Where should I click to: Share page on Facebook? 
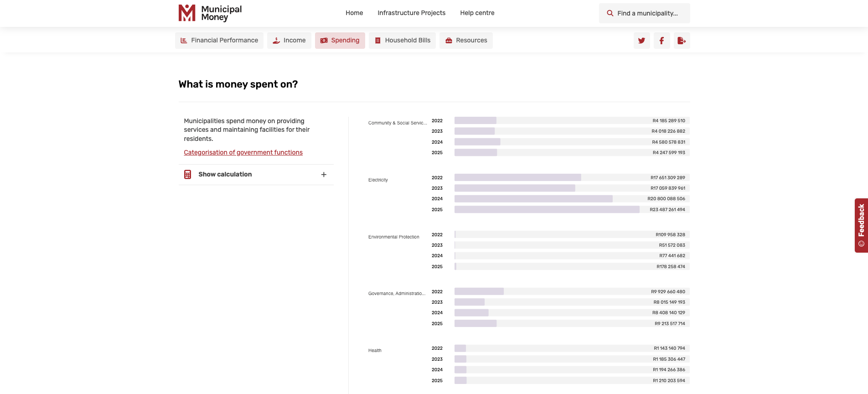pos(661,41)
